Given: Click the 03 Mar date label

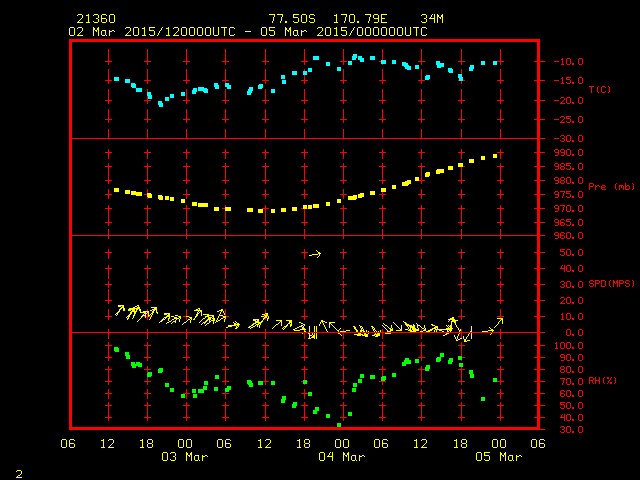Looking at the screenshot, I should point(185,457).
